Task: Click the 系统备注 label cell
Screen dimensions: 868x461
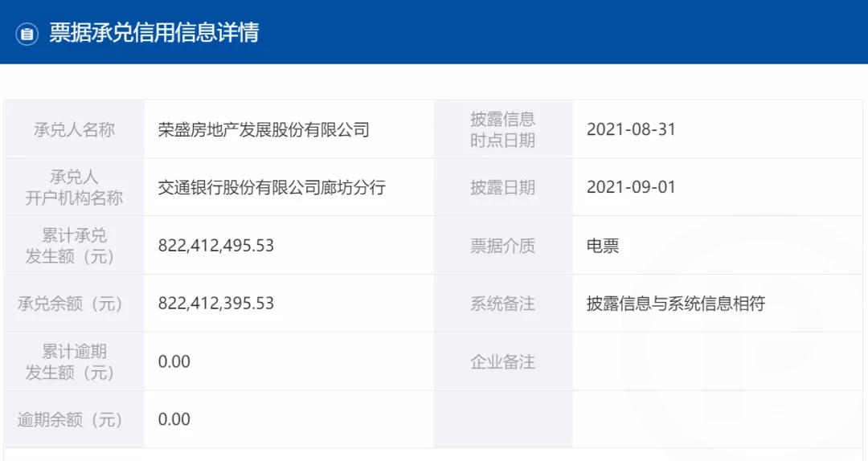Action: point(503,304)
